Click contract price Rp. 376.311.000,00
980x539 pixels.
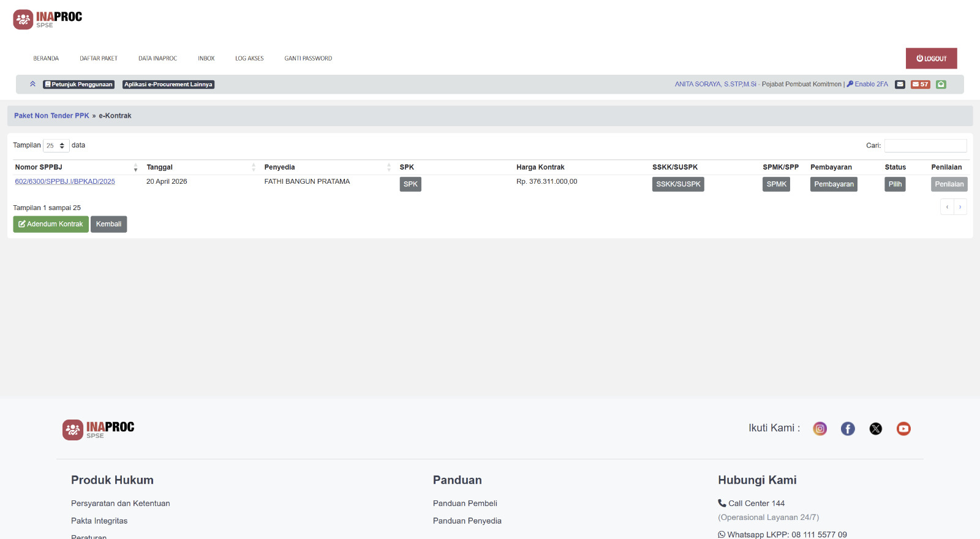[x=546, y=182]
